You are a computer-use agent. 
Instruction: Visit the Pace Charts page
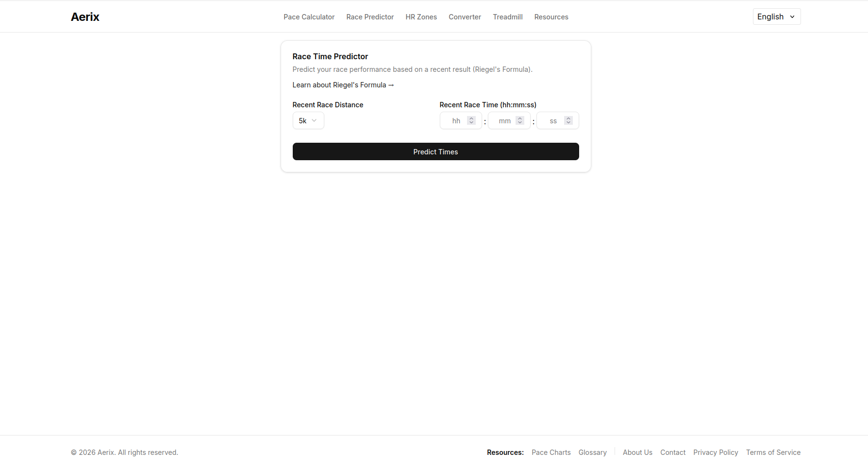click(551, 452)
